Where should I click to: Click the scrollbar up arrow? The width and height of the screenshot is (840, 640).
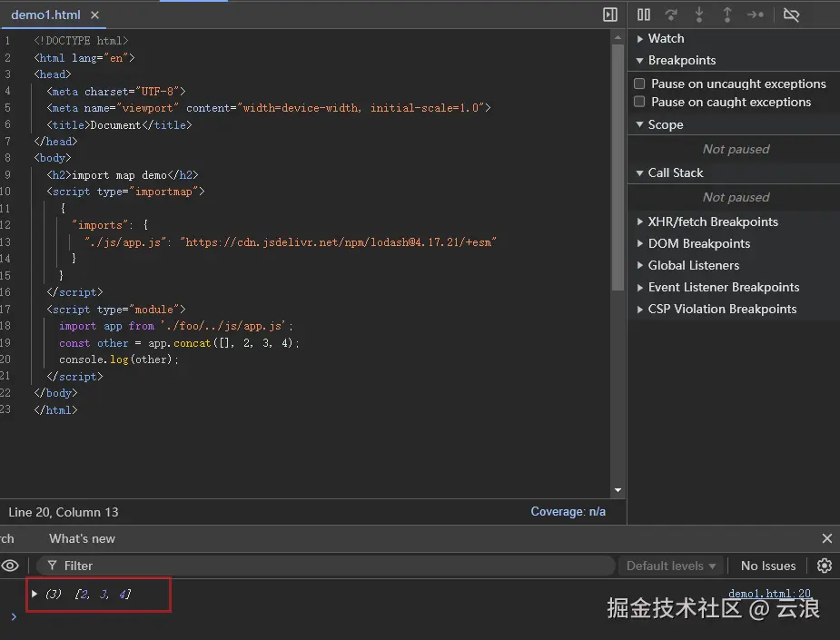click(618, 37)
